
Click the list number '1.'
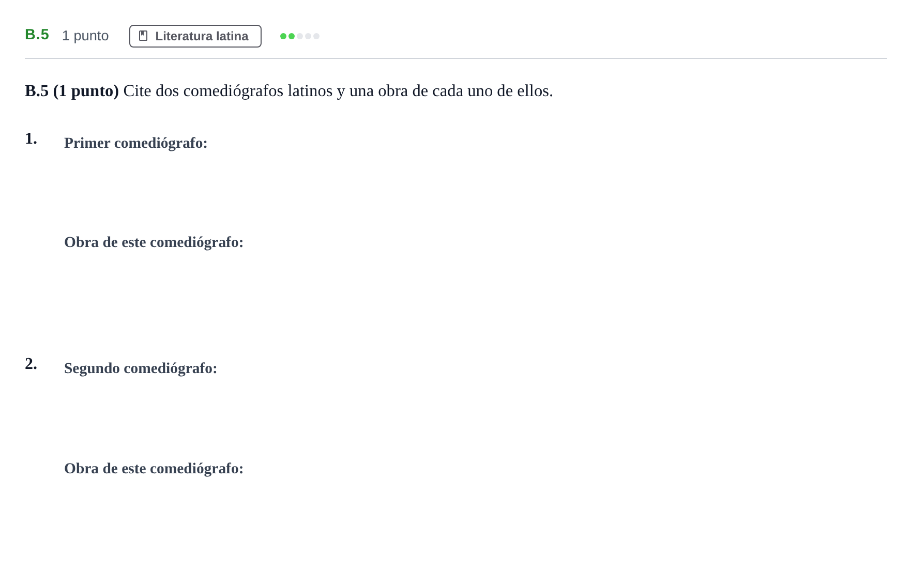tap(31, 138)
